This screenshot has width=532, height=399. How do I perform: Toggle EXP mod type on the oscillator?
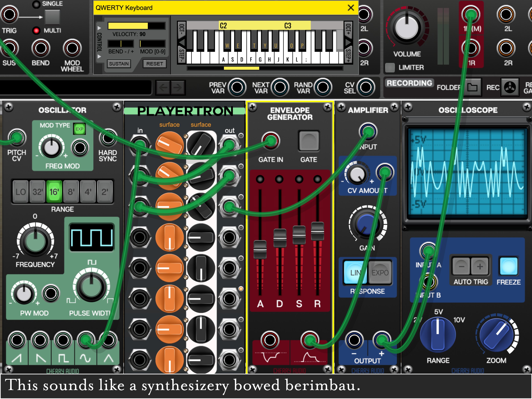[79, 129]
